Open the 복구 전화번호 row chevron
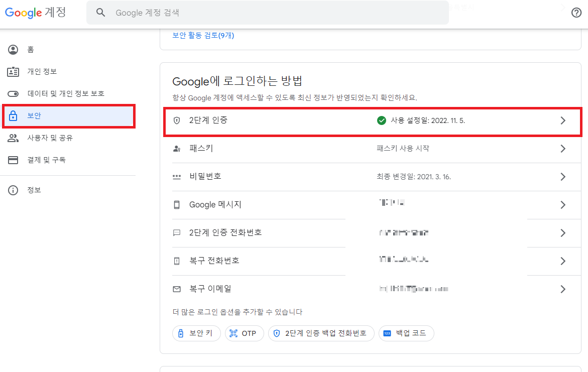 563,261
